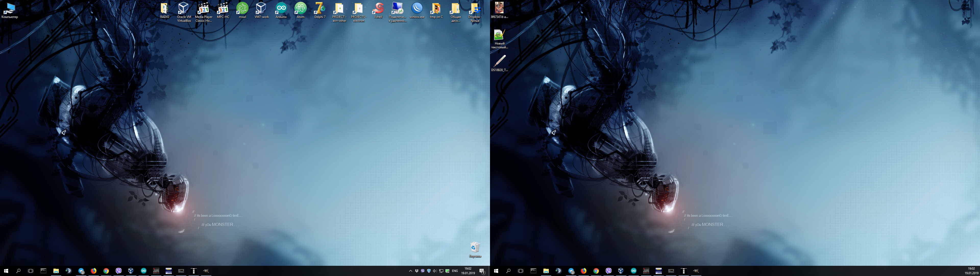Select the remote desktop connection shortcut
The height and width of the screenshot is (276, 980).
click(397, 12)
